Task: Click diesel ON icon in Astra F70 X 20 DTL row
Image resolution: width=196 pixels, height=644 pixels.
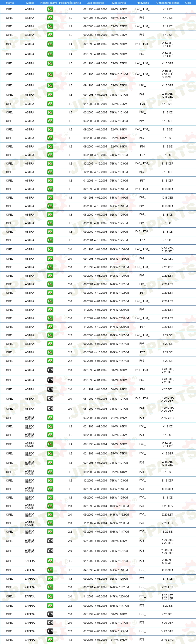Action: tap(50, 389)
